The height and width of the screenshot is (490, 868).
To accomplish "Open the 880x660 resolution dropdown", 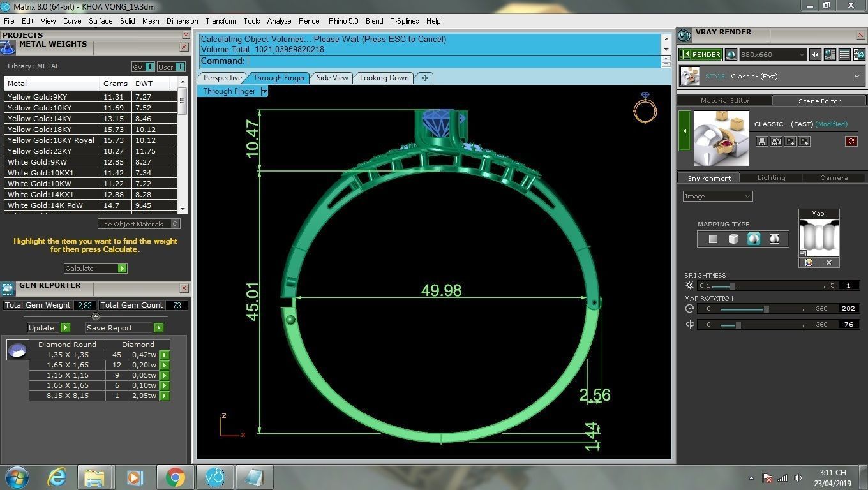I will (x=773, y=55).
